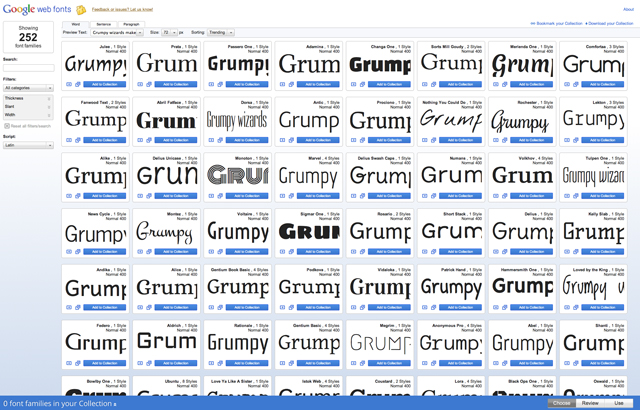Click the yellow feedback icon beside the logo

[x=81, y=9]
